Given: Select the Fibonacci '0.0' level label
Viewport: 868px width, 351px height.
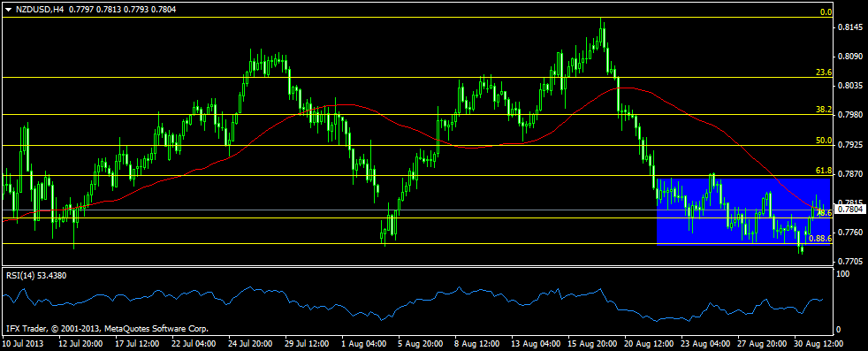Looking at the screenshot, I should (x=826, y=11).
